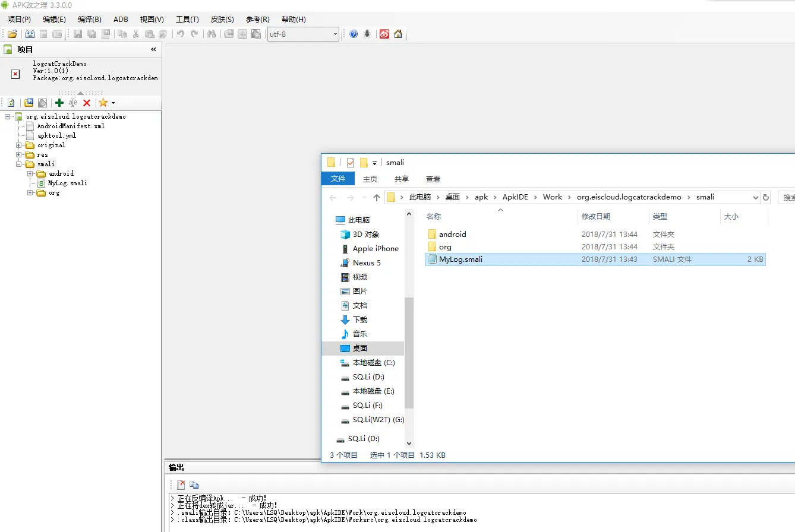Screen dimensions: 795x532
Task: Click the Paste clipboard icon in toolbar
Action: (150, 34)
